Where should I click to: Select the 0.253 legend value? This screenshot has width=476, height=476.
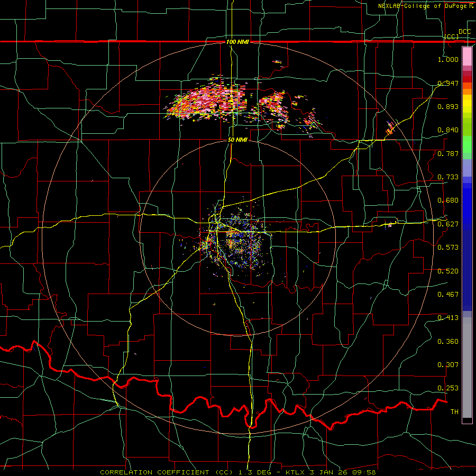tap(448, 388)
